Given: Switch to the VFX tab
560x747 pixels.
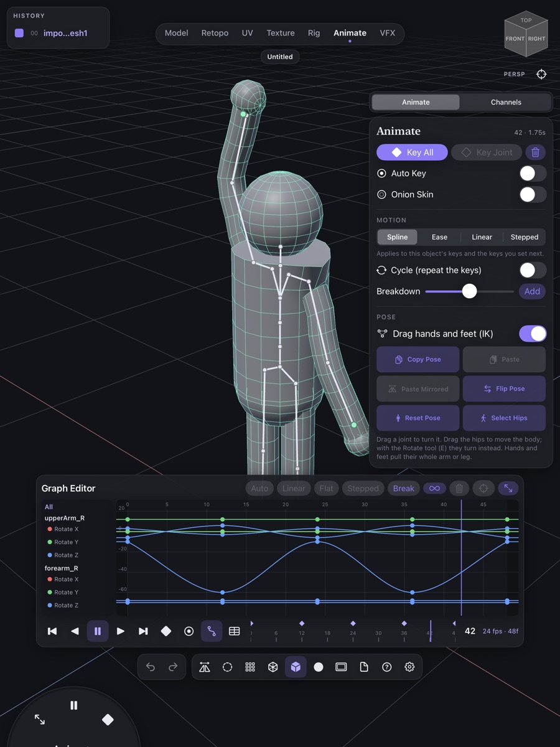Looking at the screenshot, I should [x=388, y=33].
